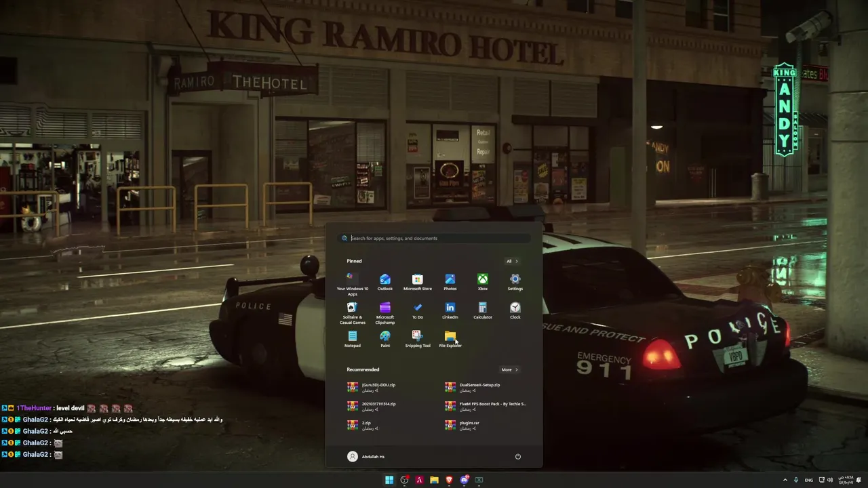The image size is (868, 488).
Task: Launch the Xbox app
Action: (x=483, y=283)
